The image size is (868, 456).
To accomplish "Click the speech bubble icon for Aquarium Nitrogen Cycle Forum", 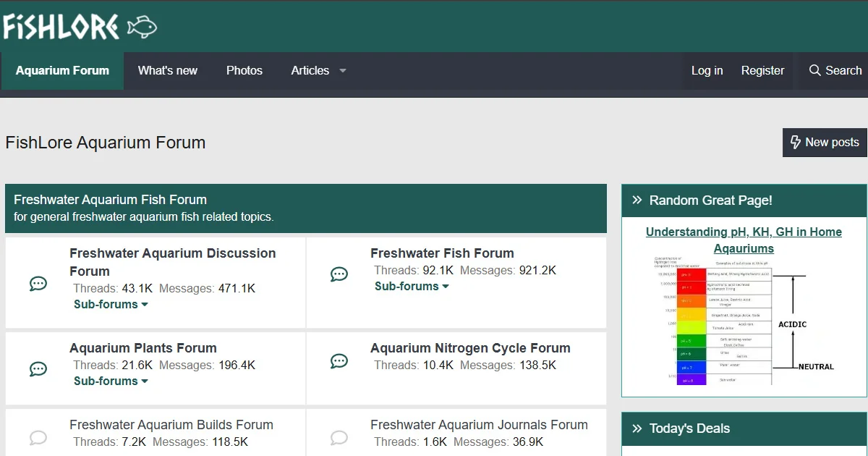I will click(x=339, y=360).
